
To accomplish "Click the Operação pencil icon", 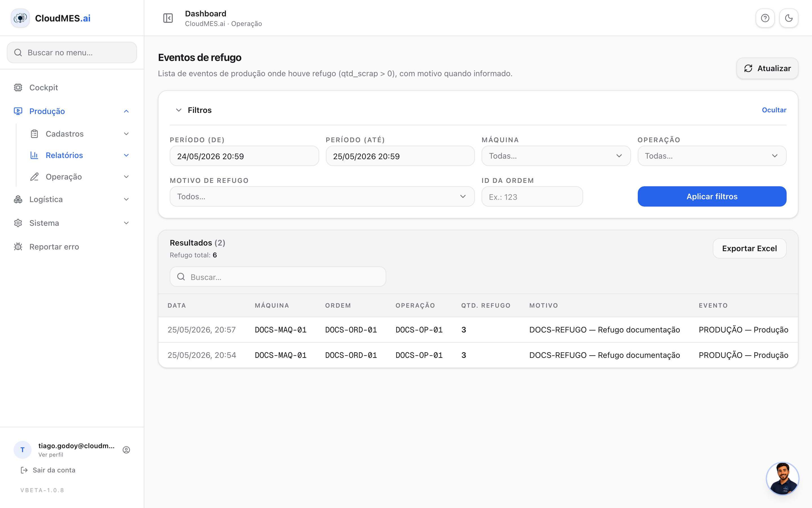I will point(34,177).
